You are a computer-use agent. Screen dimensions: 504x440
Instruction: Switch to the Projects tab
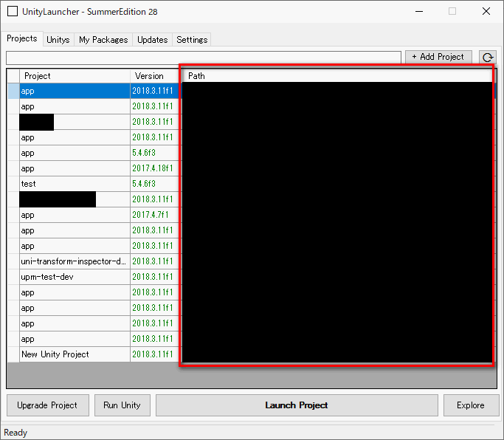coord(22,38)
